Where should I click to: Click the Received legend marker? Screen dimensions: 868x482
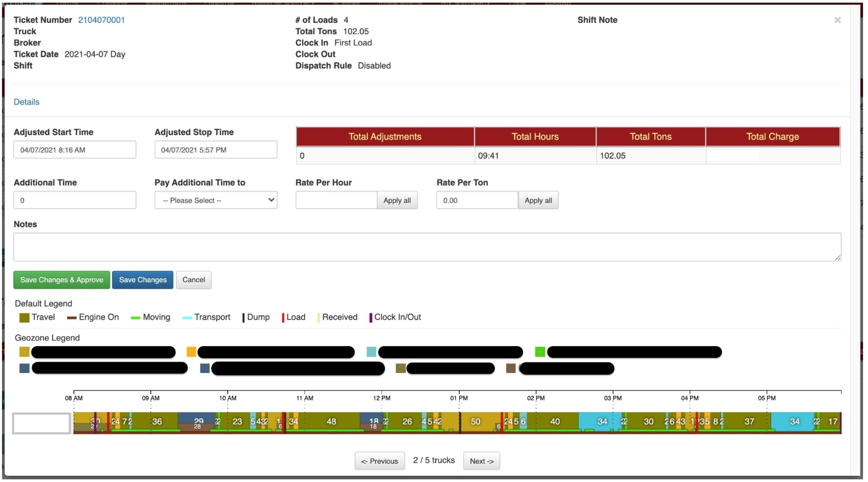[318, 318]
